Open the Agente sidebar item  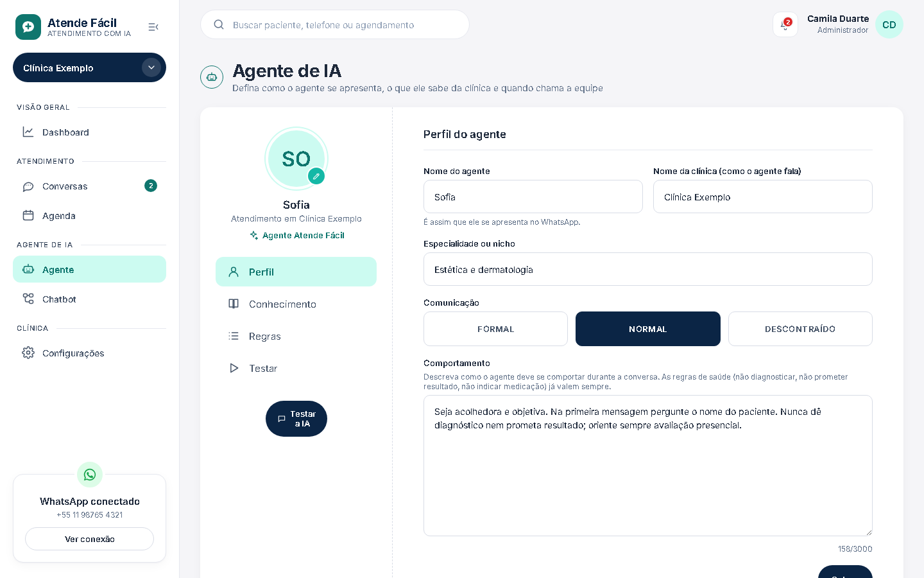pyautogui.click(x=89, y=269)
